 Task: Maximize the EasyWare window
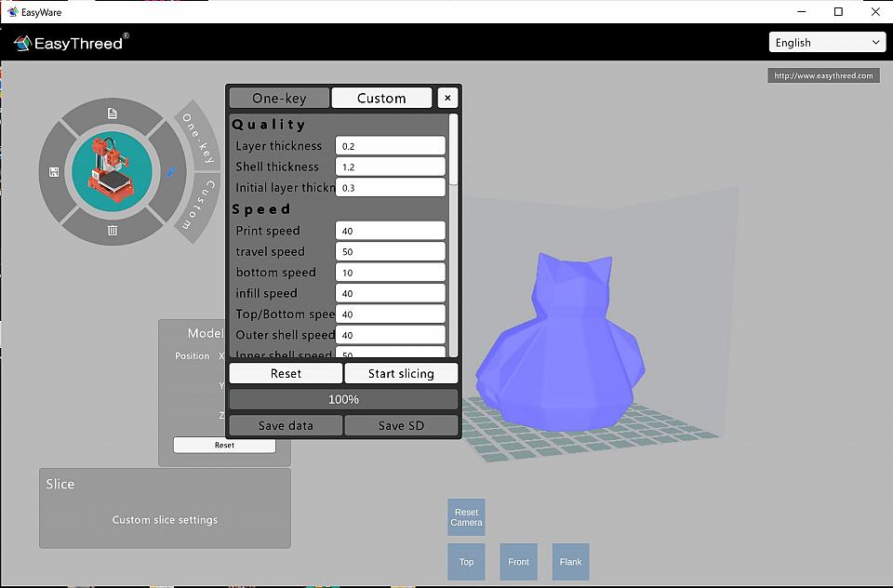tap(838, 11)
